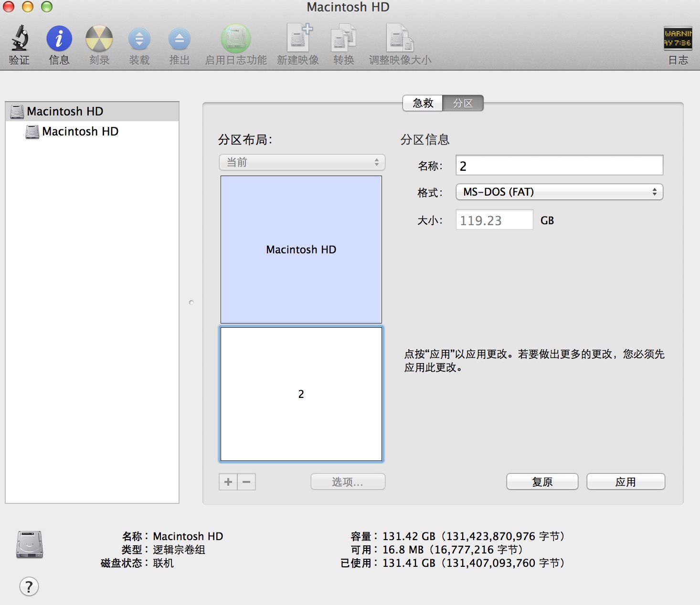This screenshot has width=700, height=605.
Task: Open the help question mark button
Action: tap(29, 586)
